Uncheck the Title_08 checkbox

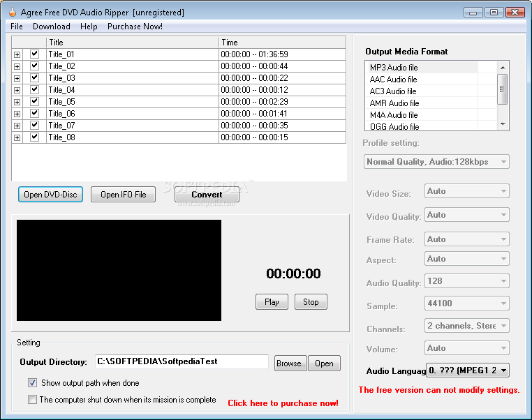point(34,137)
